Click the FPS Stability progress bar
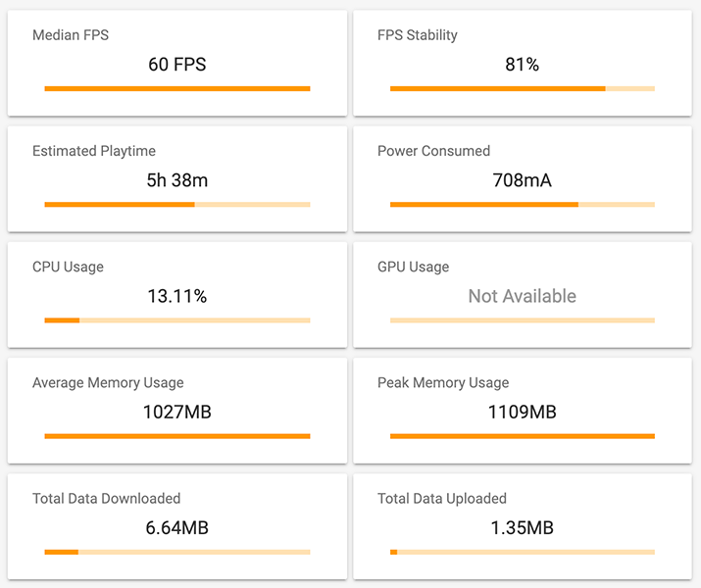 pos(523,88)
